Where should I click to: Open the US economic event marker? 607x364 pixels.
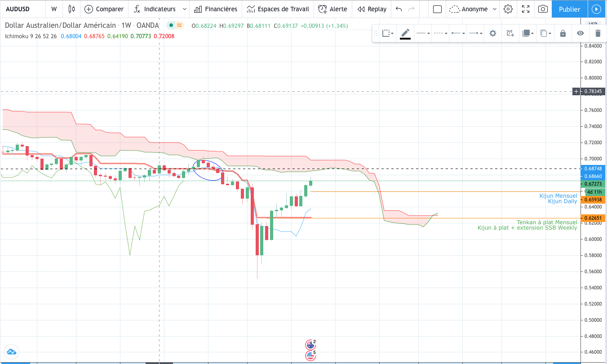click(x=310, y=356)
